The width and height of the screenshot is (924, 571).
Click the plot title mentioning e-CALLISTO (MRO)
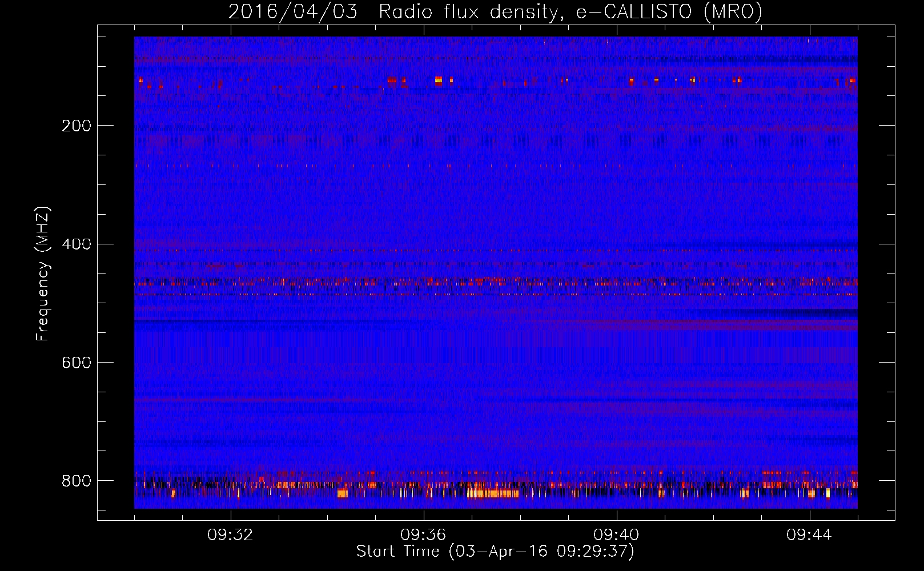(495, 11)
